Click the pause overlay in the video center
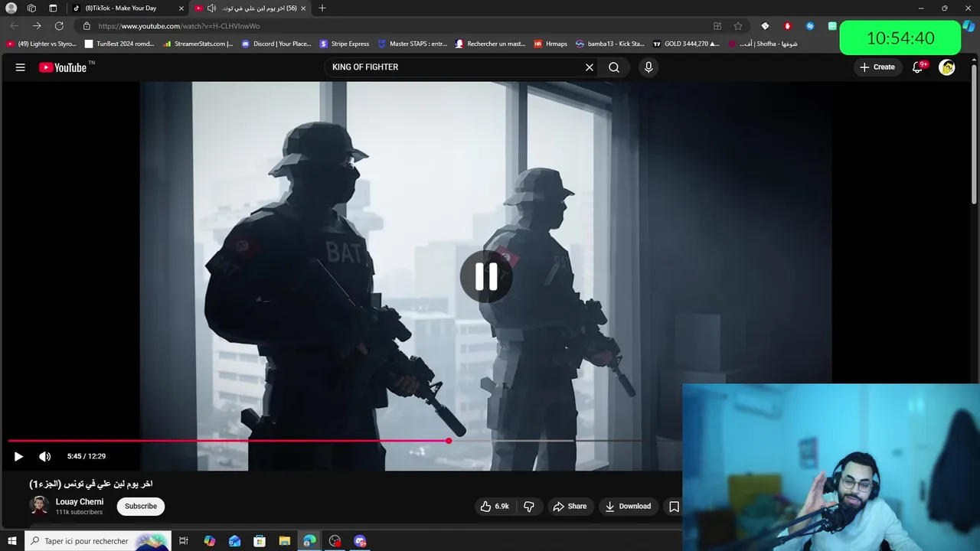980x551 pixels. (x=486, y=277)
